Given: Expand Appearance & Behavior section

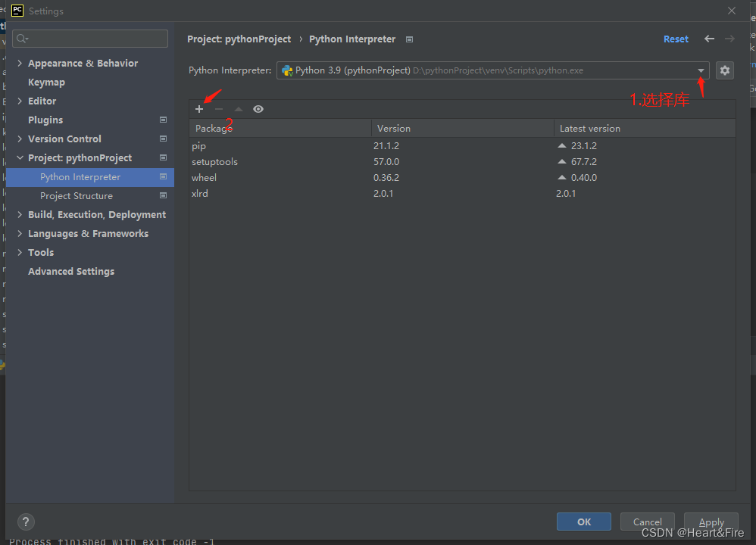Looking at the screenshot, I should coord(20,63).
